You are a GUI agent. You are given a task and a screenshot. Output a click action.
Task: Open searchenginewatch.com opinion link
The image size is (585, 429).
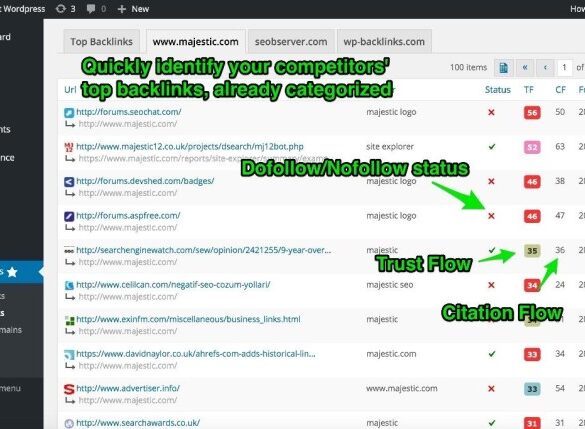click(x=203, y=250)
